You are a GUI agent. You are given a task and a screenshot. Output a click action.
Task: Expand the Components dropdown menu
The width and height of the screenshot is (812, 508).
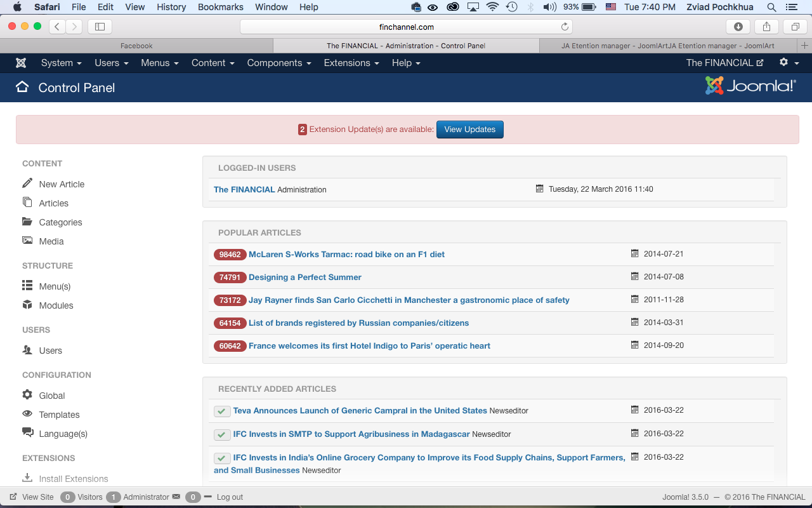point(279,63)
